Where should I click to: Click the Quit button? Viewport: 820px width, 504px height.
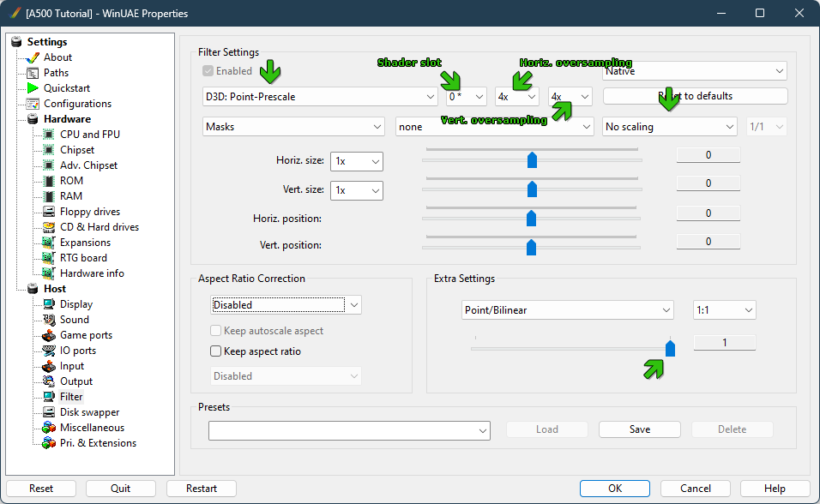121,489
